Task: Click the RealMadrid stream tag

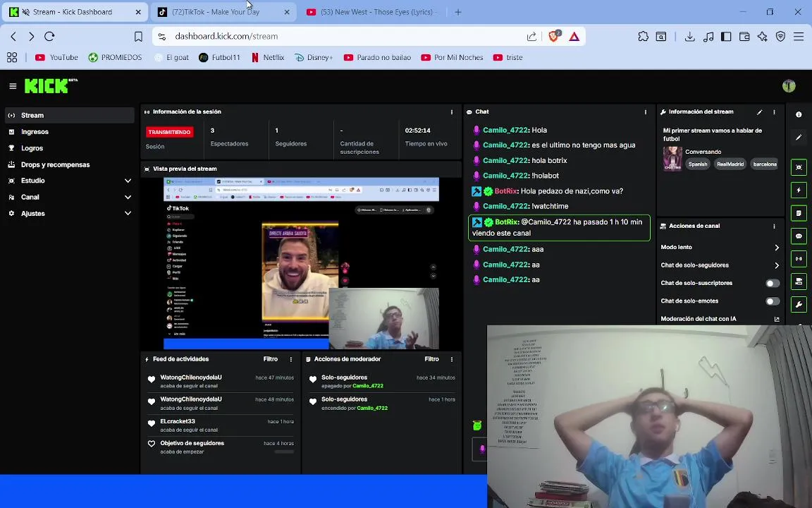Action: pyautogui.click(x=730, y=164)
